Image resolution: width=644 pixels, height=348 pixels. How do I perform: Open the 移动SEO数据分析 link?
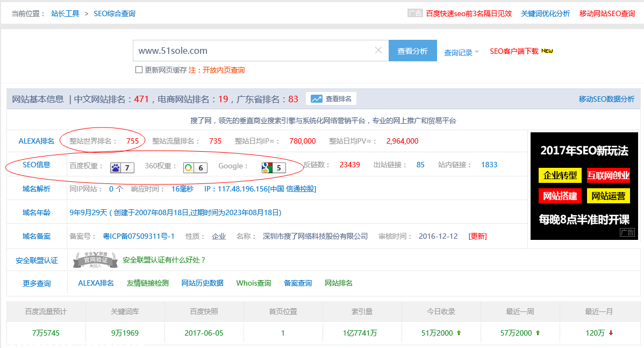pyautogui.click(x=606, y=99)
